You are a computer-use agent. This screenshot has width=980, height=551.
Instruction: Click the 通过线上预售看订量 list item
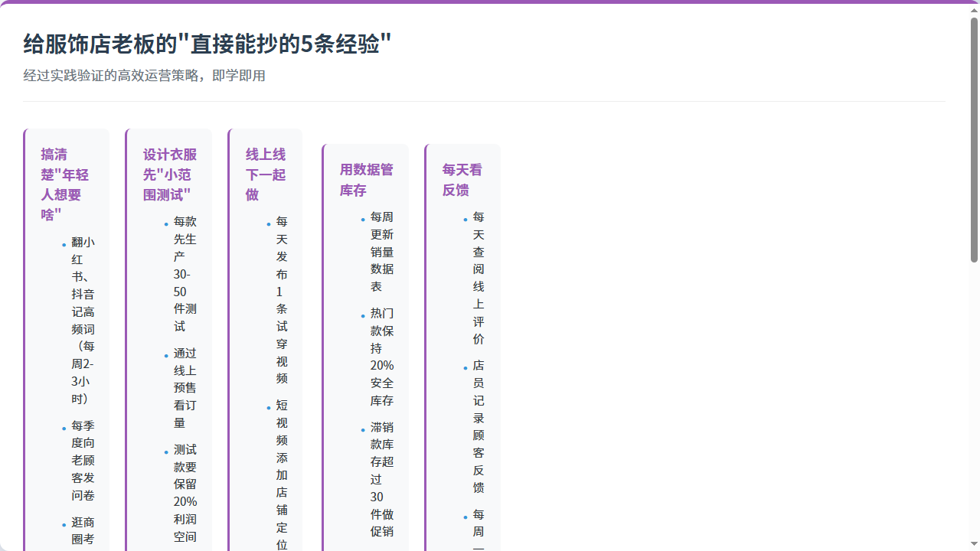click(x=185, y=388)
